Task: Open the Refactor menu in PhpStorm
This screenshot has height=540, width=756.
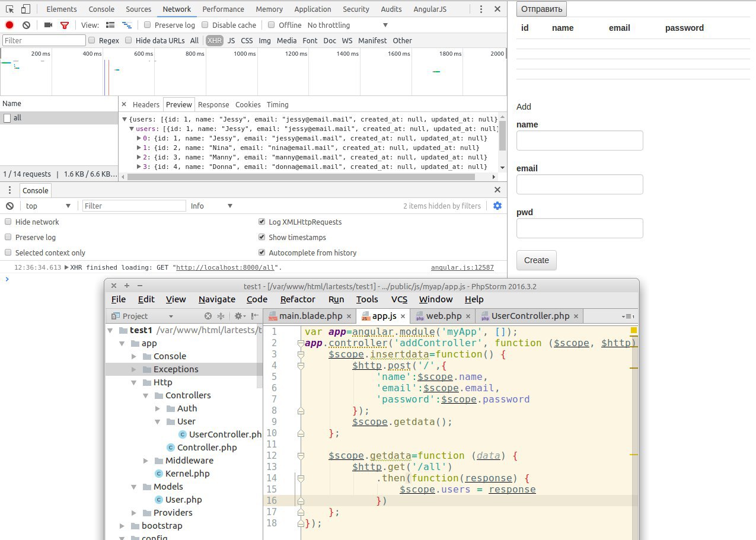Action: tap(298, 299)
